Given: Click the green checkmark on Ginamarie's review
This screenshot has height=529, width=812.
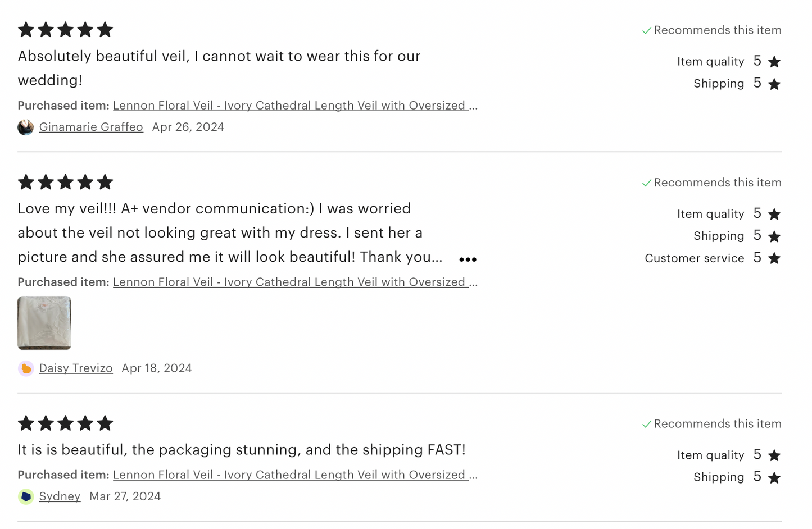Looking at the screenshot, I should coord(647,31).
